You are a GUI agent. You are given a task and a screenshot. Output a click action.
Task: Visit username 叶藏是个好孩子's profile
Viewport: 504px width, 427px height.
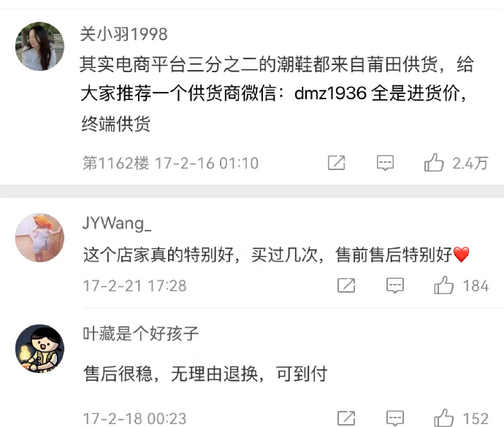pos(141,334)
